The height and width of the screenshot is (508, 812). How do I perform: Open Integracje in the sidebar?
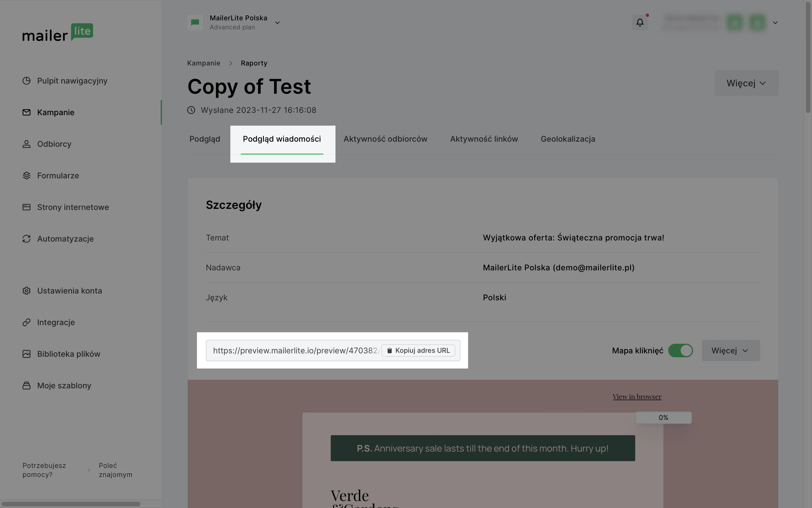[56, 322]
